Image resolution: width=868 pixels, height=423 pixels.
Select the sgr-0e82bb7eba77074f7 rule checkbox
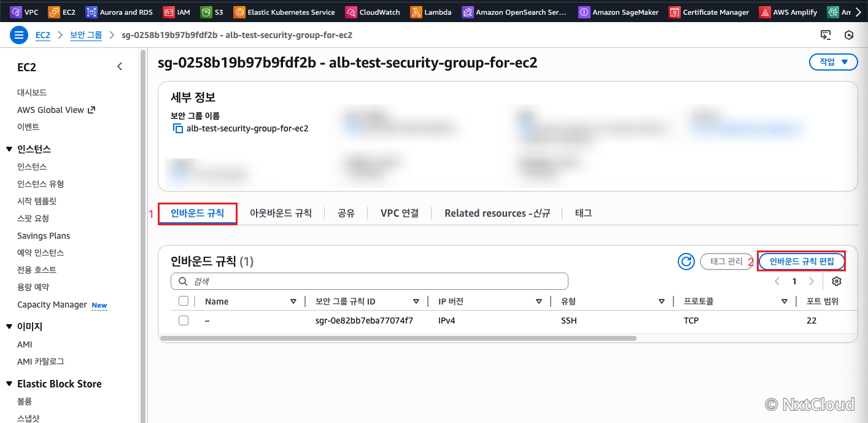tap(183, 320)
